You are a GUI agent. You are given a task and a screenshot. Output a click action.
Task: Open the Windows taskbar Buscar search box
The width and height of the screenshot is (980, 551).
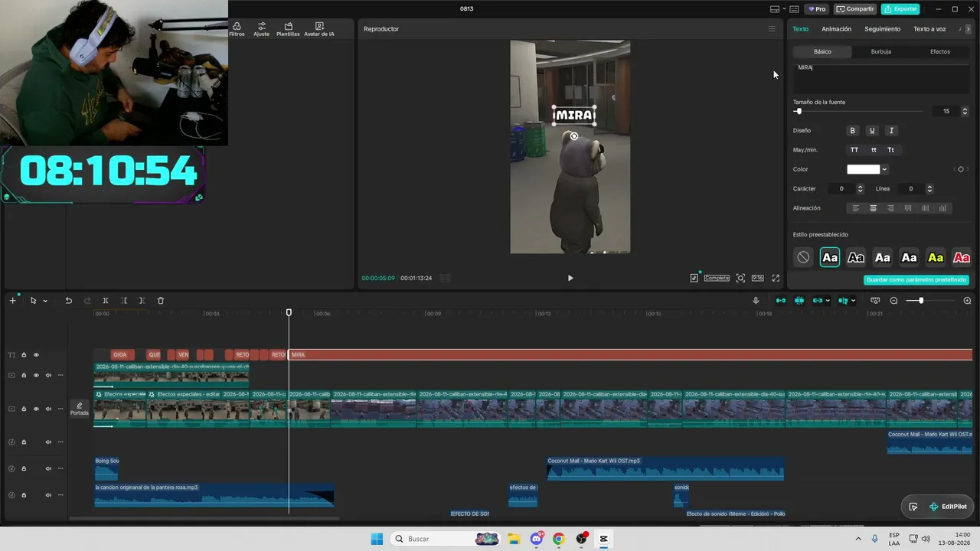pyautogui.click(x=445, y=539)
